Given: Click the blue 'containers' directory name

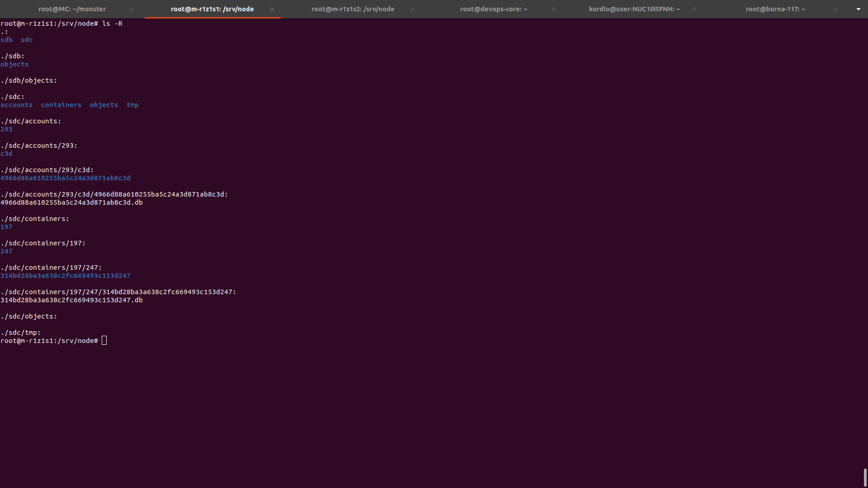Looking at the screenshot, I should click(61, 105).
